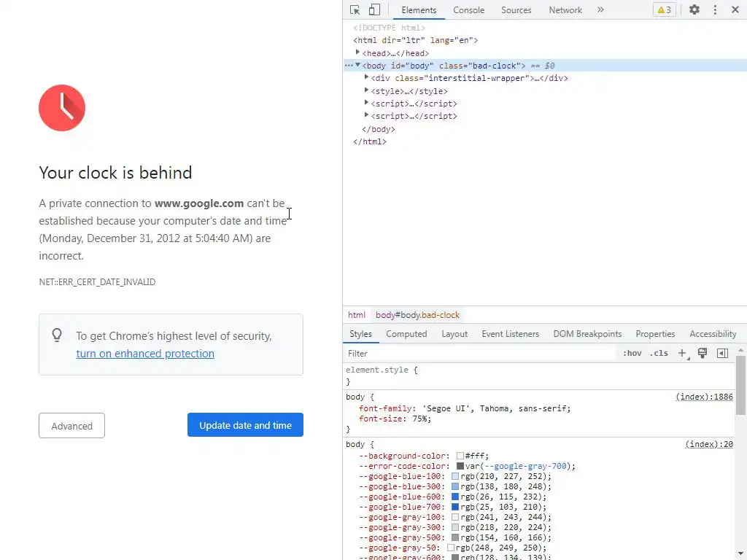Click the new style rule plus icon
The height and width of the screenshot is (560, 747).
click(683, 354)
